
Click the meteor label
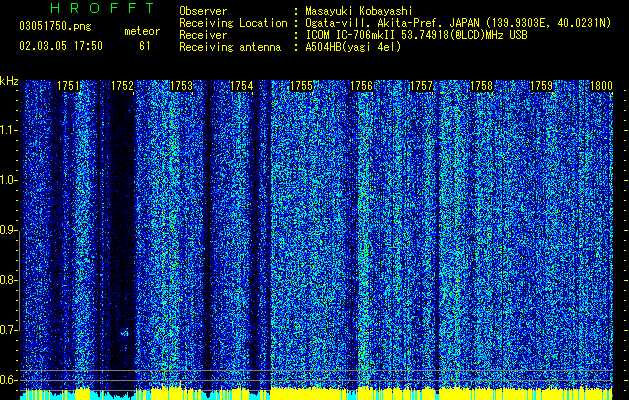tap(142, 31)
